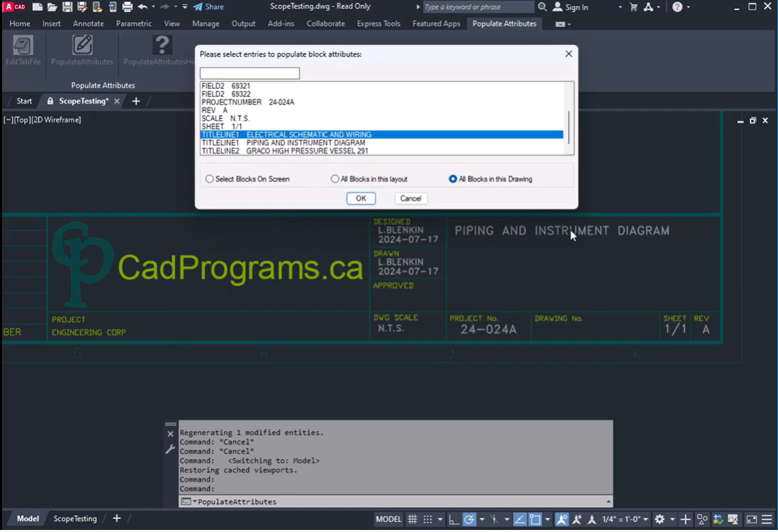Image resolution: width=778 pixels, height=532 pixels.
Task: Click the Undo arrow icon
Action: tap(143, 7)
